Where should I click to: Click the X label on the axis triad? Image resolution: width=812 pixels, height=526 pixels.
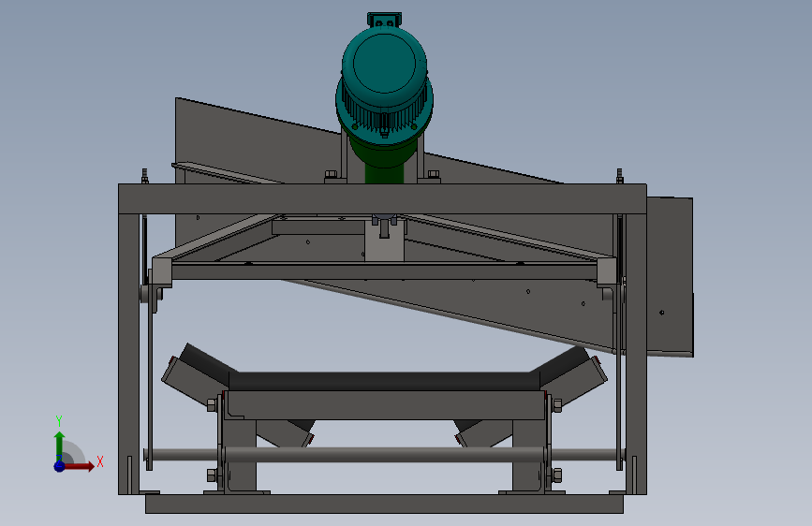(100, 461)
